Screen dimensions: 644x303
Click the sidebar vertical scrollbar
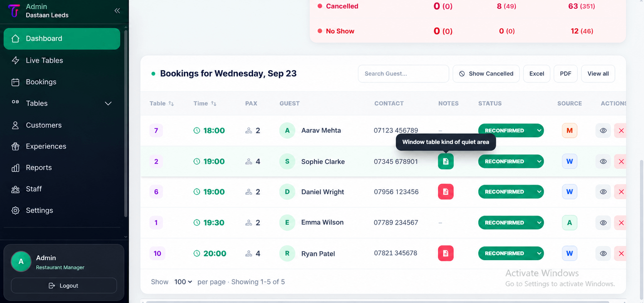pyautogui.click(x=126, y=123)
